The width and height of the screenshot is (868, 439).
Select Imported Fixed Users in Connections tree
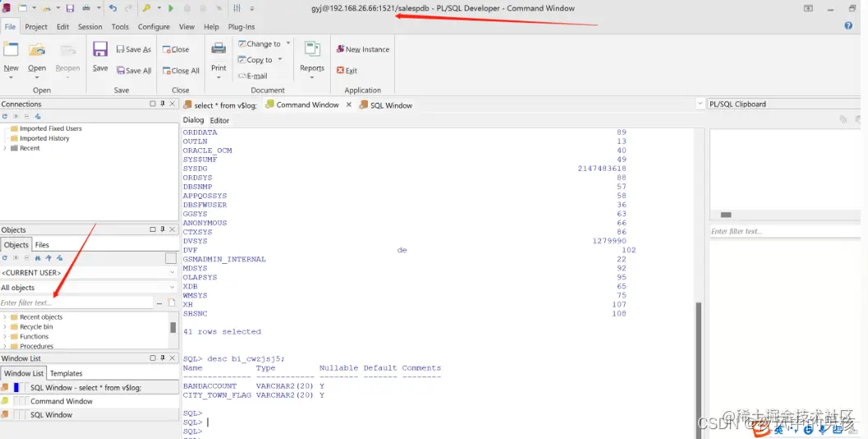(50, 128)
